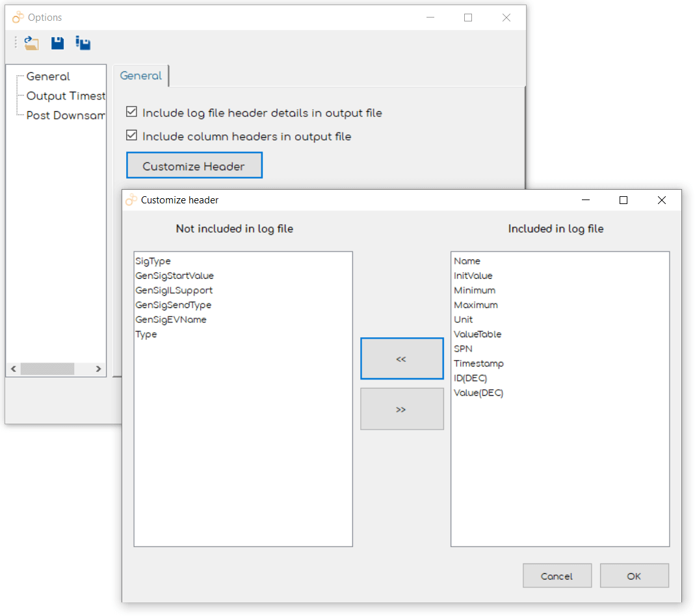Screen dimensions: 695x616
Task: Click the save settings disk icon
Action: [58, 43]
